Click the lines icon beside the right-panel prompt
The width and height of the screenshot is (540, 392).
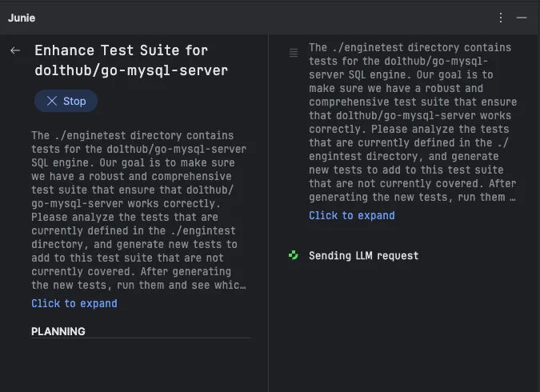294,53
